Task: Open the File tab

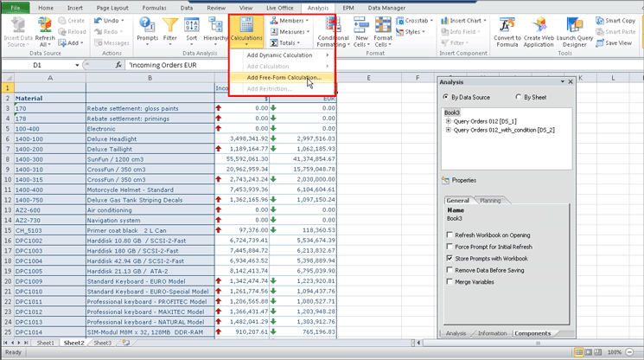Action: click(x=16, y=8)
